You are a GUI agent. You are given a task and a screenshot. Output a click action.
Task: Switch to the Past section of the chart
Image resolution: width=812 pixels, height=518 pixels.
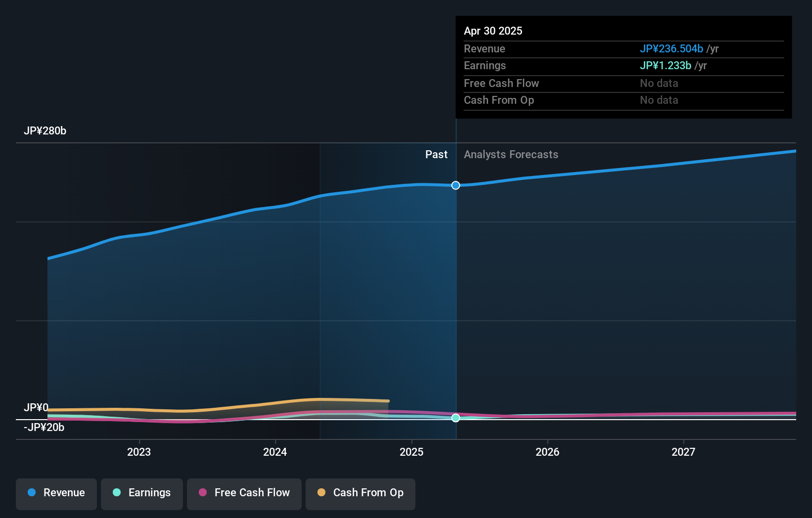click(436, 154)
